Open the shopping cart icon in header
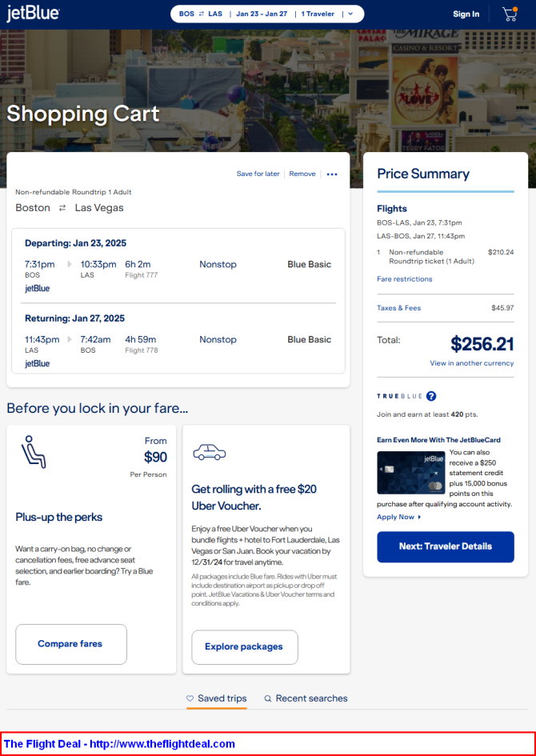Screen dimensions: 536x756 click(510, 14)
